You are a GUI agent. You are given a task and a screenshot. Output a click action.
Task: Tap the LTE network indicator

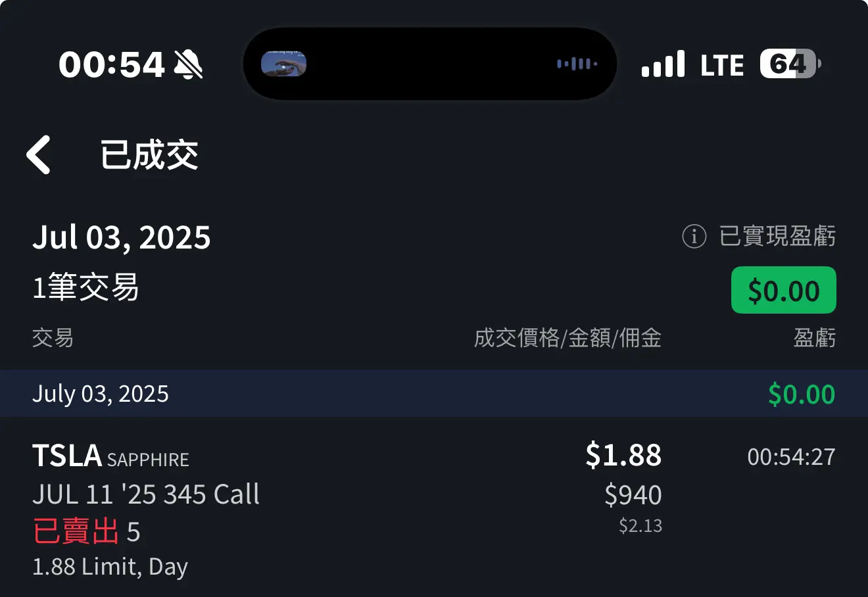point(722,65)
